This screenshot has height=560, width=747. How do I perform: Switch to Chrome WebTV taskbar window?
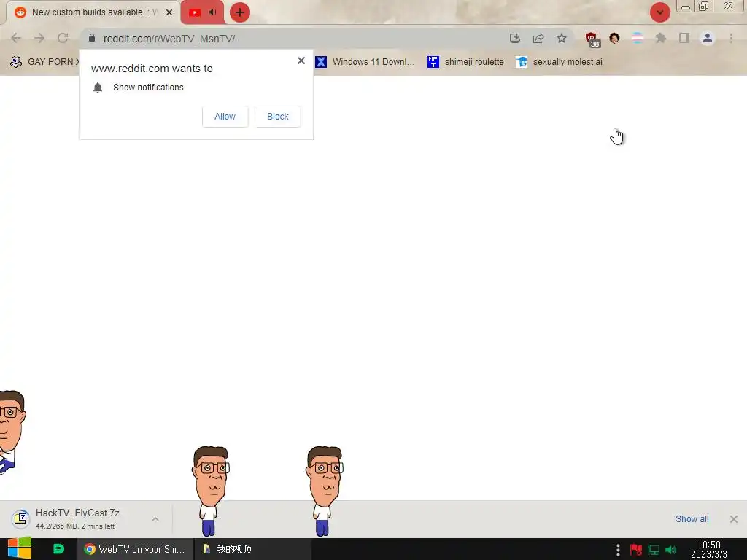pyautogui.click(x=135, y=549)
